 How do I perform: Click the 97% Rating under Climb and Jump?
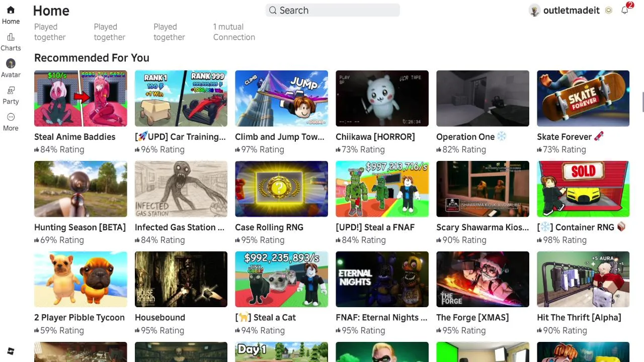260,150
